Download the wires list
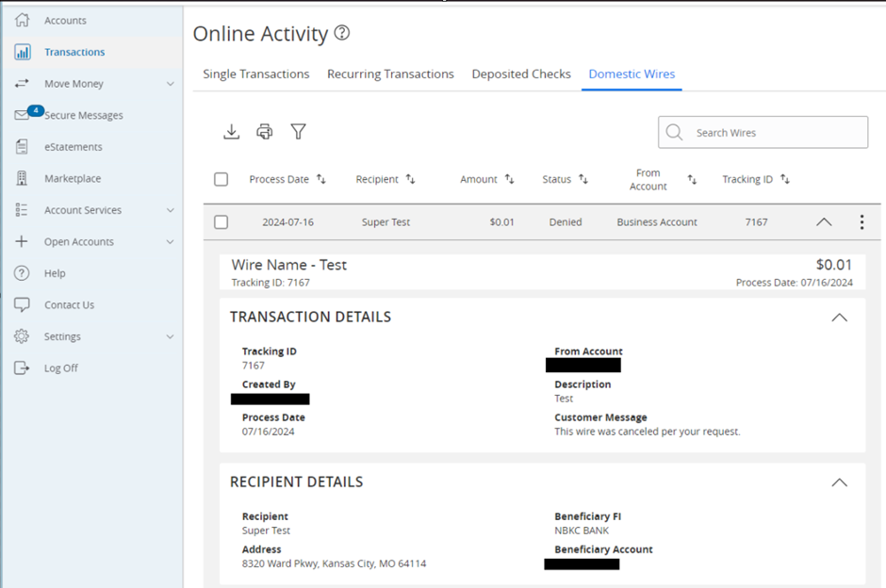 tap(231, 132)
